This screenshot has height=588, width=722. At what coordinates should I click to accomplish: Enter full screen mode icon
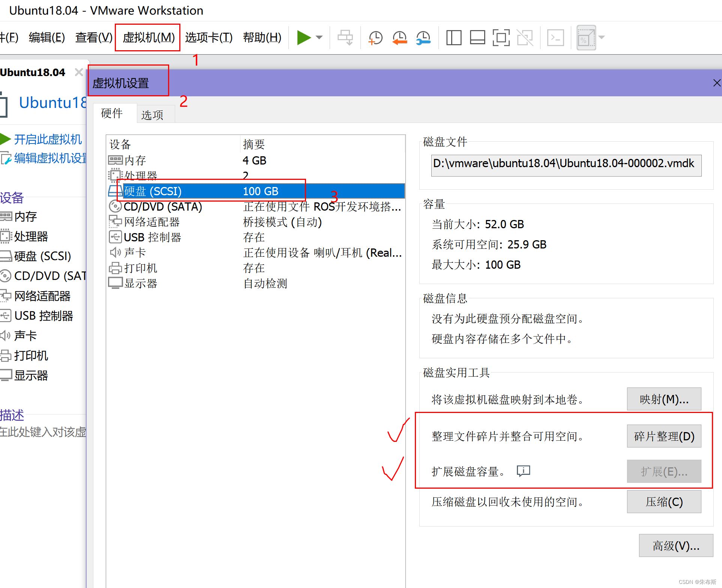(501, 37)
